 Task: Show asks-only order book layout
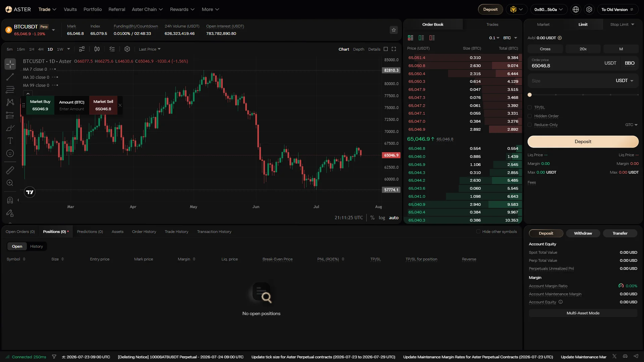(x=432, y=38)
